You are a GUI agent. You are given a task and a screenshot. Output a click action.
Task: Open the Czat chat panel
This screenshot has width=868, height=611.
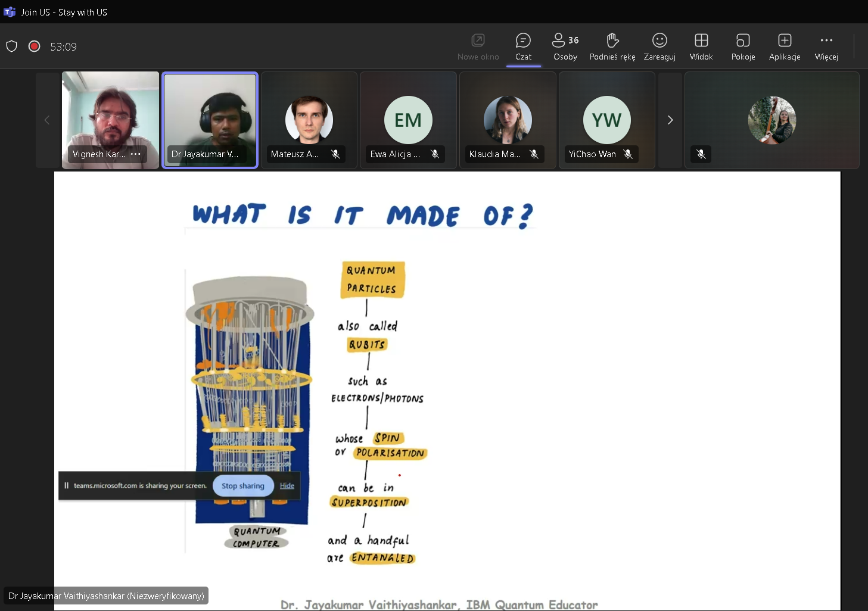point(523,47)
